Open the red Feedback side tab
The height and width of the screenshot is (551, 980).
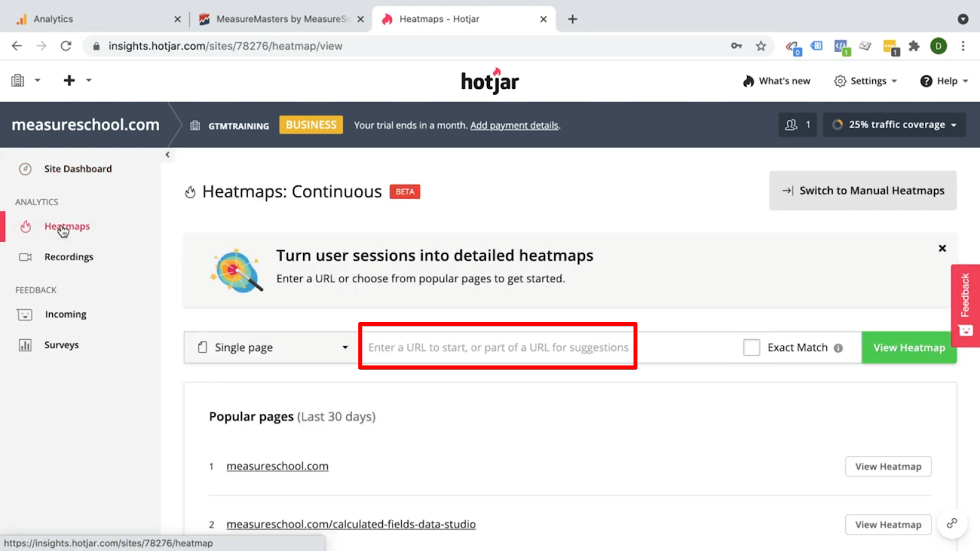click(x=965, y=305)
